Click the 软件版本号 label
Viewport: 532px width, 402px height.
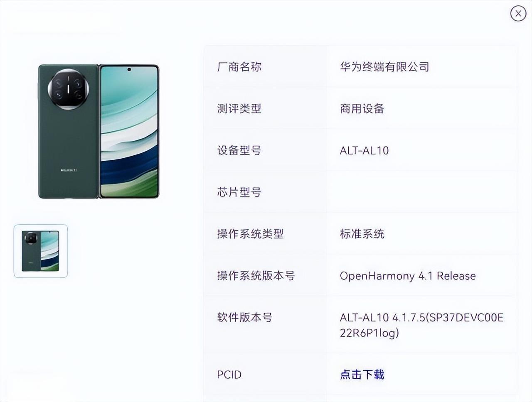pyautogui.click(x=245, y=318)
